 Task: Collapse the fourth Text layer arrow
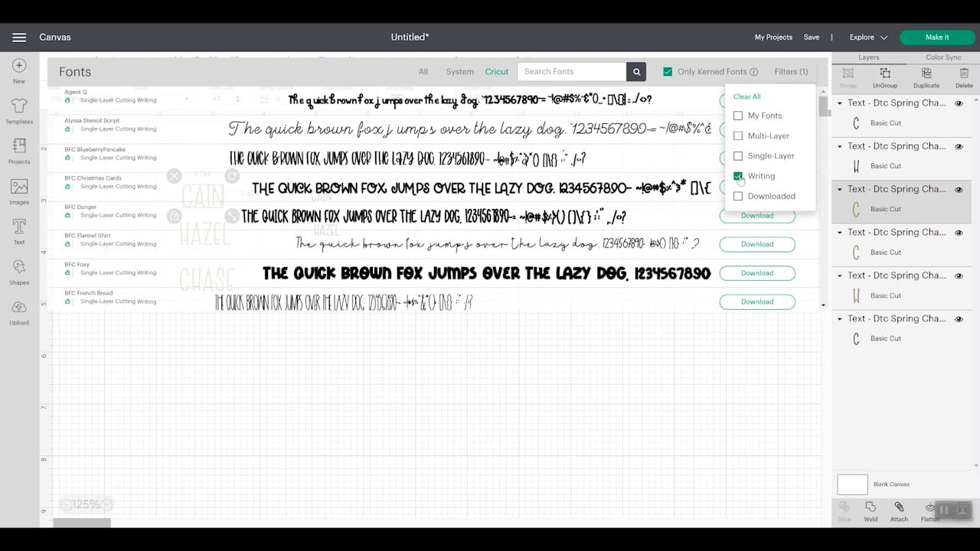tap(840, 233)
